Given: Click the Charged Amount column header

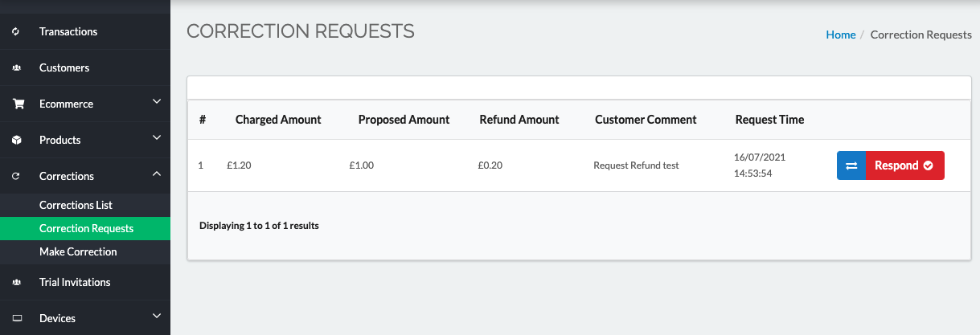Looking at the screenshot, I should pyautogui.click(x=278, y=120).
